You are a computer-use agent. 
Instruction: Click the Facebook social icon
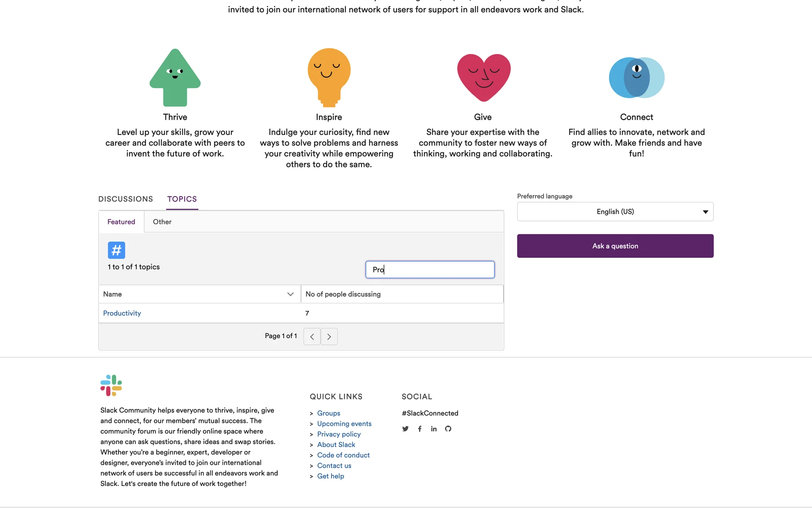[420, 429]
